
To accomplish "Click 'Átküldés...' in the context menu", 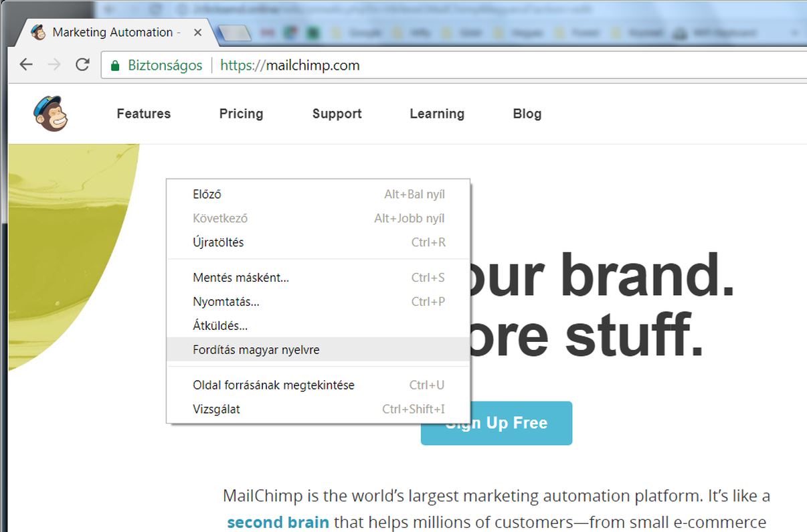I will pyautogui.click(x=220, y=326).
